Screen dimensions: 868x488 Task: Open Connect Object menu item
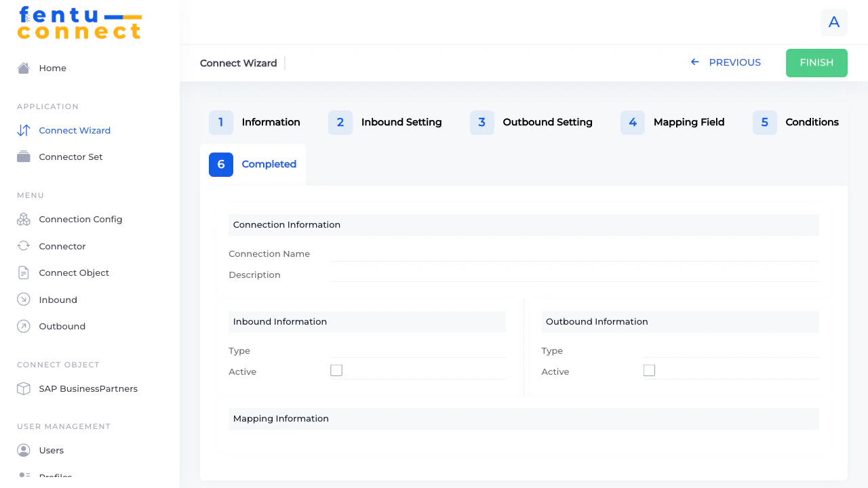[x=74, y=272]
